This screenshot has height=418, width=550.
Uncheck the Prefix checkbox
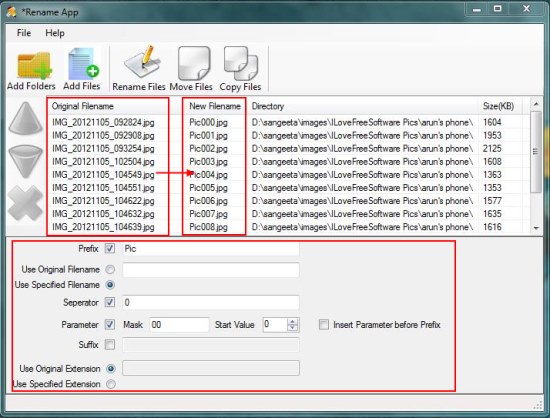coord(110,249)
